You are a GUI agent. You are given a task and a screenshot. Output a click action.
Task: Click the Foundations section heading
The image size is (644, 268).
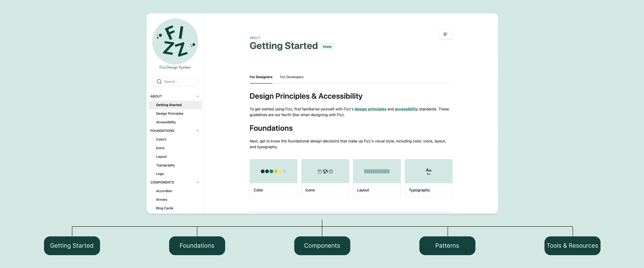click(x=271, y=128)
